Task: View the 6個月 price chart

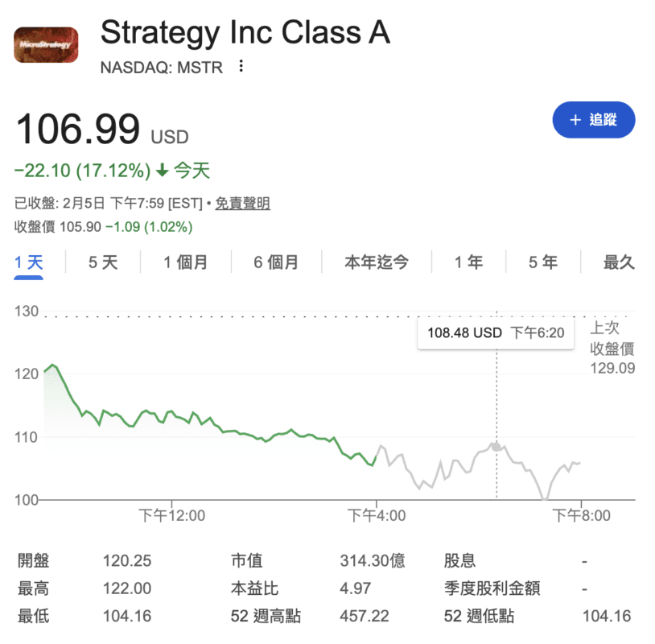Action: point(276,262)
